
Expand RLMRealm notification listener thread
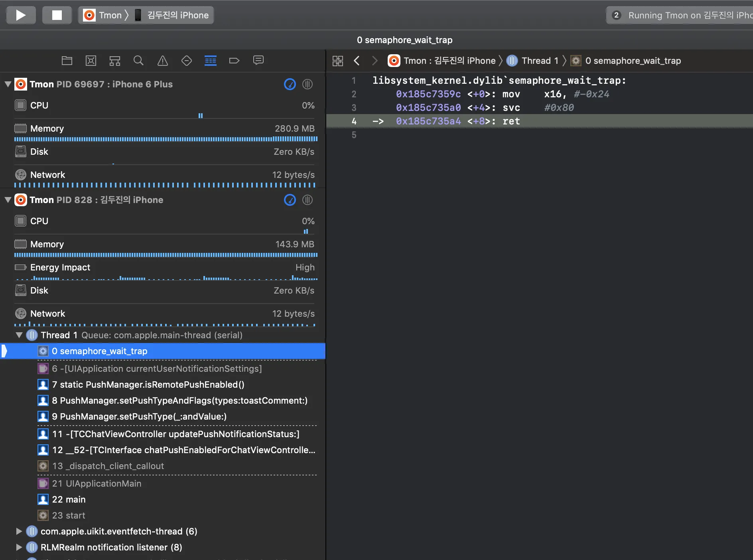(19, 547)
